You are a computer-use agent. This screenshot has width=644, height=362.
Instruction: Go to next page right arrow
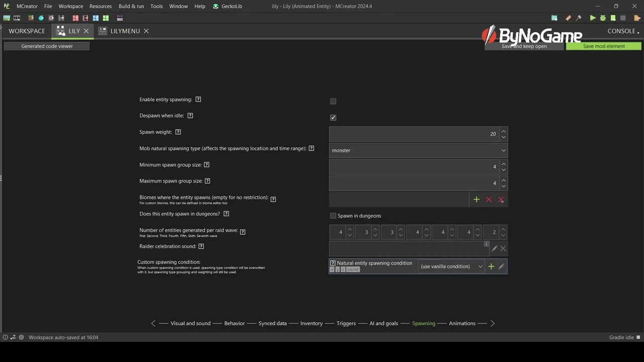pos(493,323)
